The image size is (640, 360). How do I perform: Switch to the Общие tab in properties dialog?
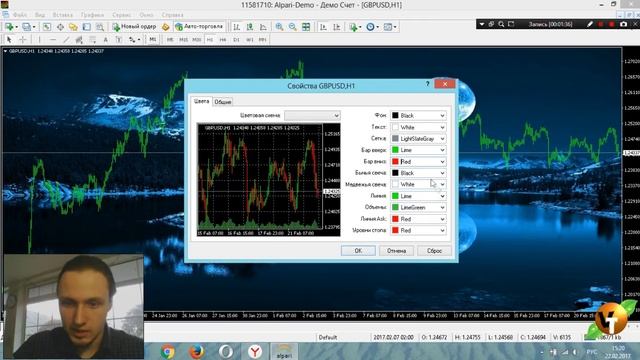[x=223, y=102]
